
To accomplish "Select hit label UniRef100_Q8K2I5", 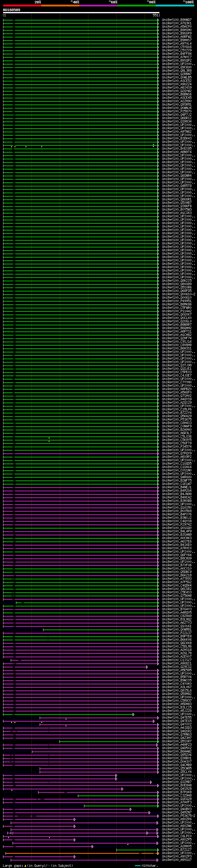I will 176,281.
